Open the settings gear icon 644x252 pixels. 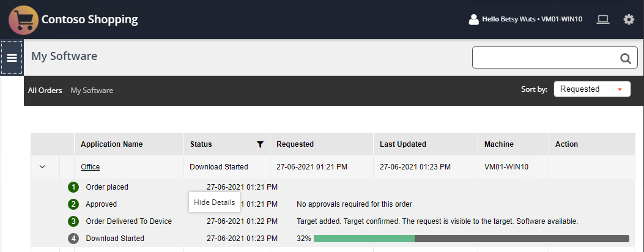pyautogui.click(x=629, y=20)
